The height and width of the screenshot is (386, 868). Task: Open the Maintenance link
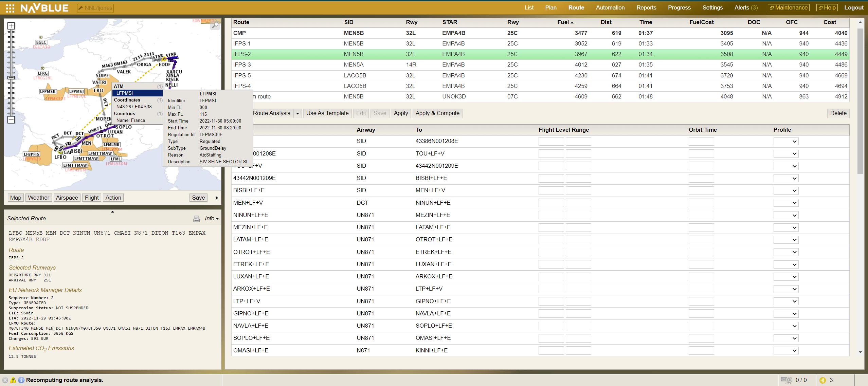(x=789, y=7)
